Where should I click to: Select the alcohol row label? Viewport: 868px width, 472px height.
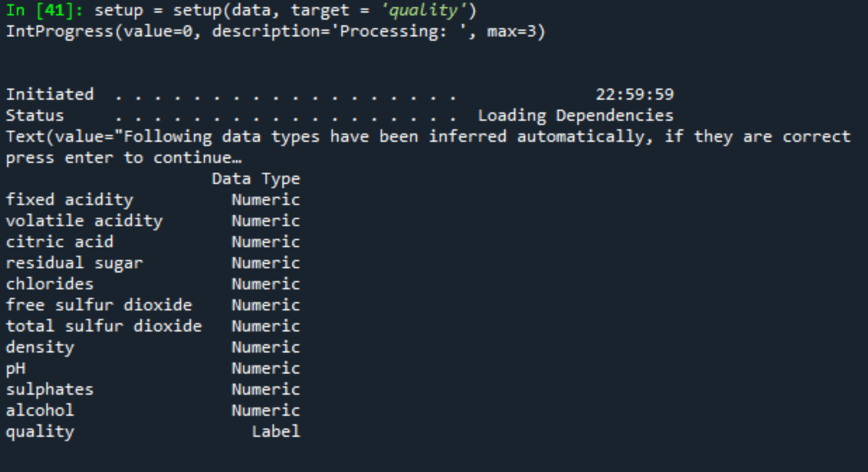coord(39,411)
